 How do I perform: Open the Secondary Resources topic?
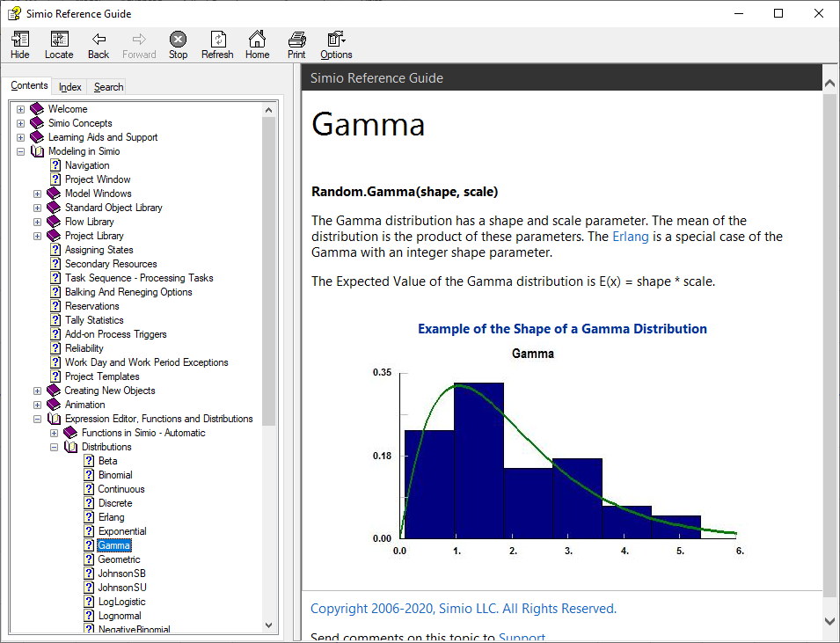(x=111, y=264)
